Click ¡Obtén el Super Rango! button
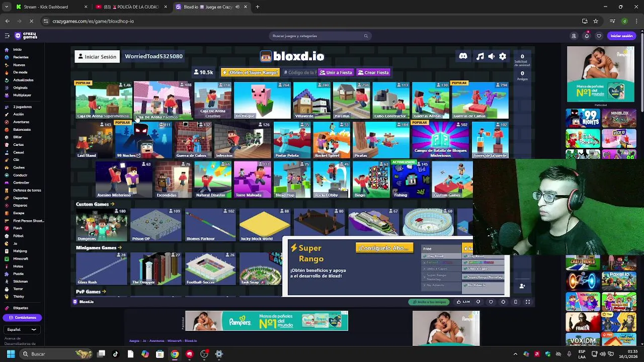Viewport: 644px width, 362px height. pos(250,72)
